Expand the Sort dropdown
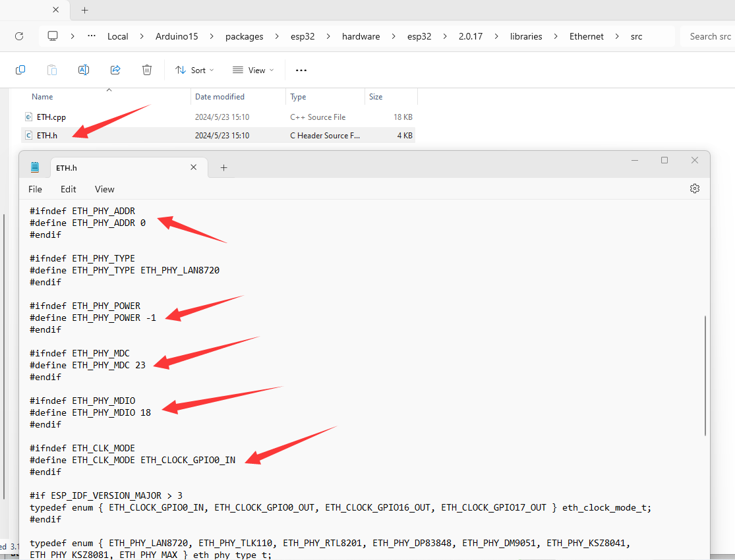Image resolution: width=735 pixels, height=560 pixels. pyautogui.click(x=191, y=70)
